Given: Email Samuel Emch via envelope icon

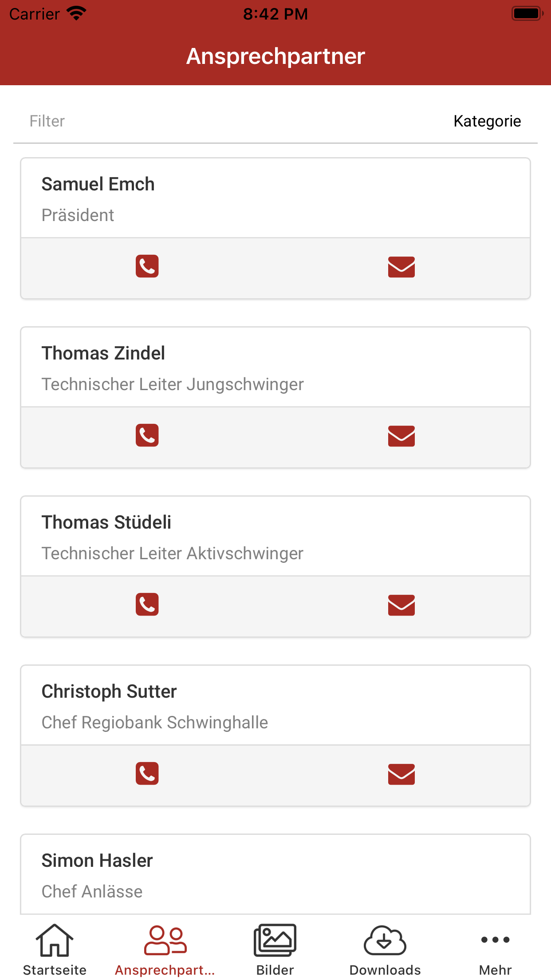Looking at the screenshot, I should coord(401,267).
